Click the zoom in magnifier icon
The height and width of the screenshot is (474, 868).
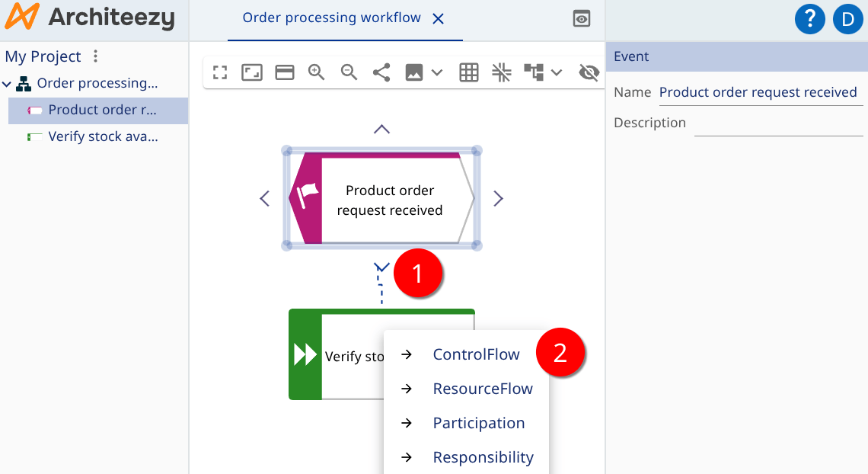coord(317,72)
